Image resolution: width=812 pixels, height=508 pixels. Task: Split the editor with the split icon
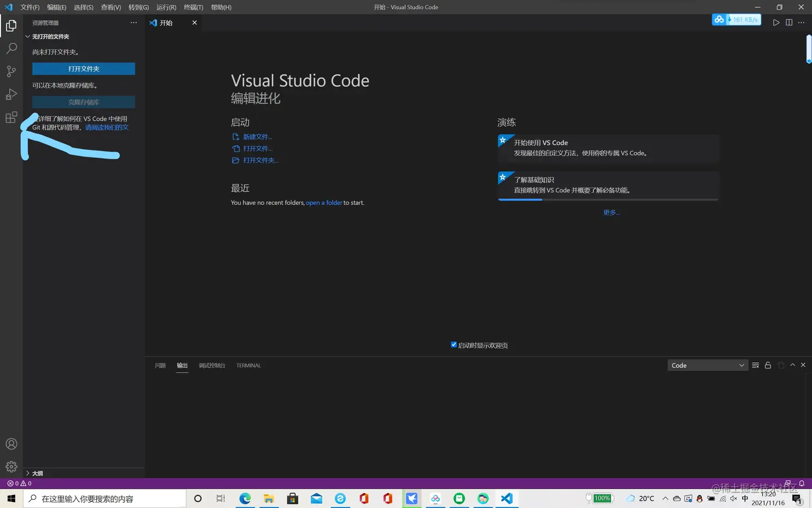click(789, 23)
